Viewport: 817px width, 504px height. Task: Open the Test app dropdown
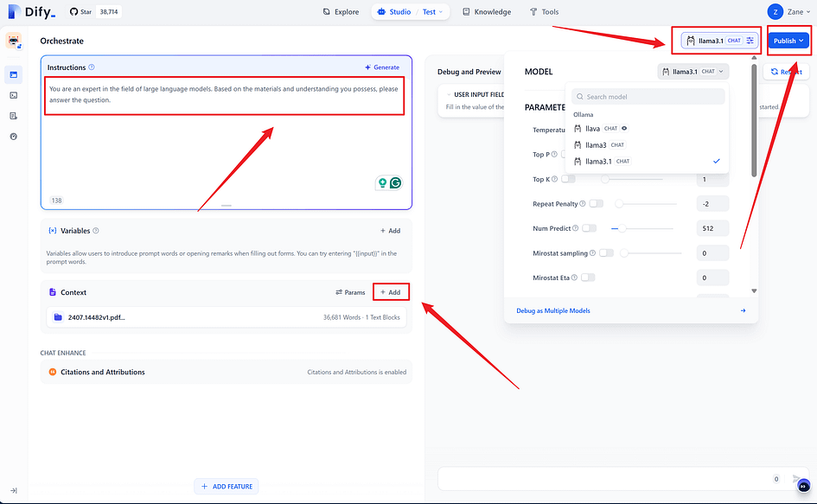[432, 11]
